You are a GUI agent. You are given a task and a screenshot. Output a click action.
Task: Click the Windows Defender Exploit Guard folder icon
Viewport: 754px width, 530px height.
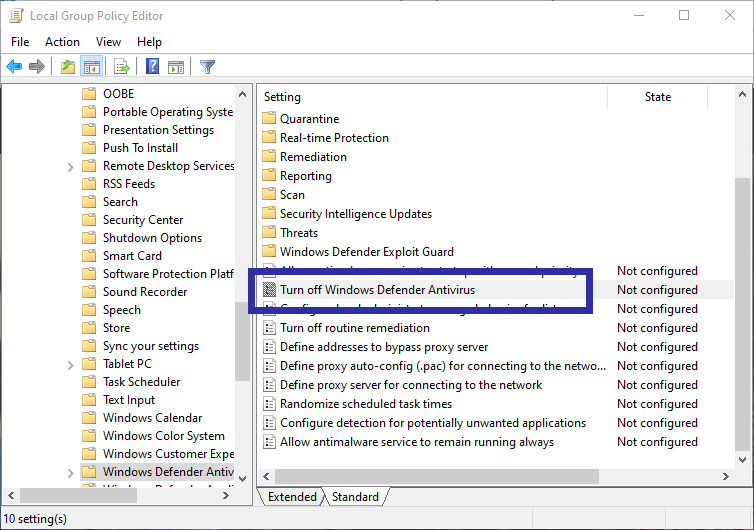tap(269, 252)
